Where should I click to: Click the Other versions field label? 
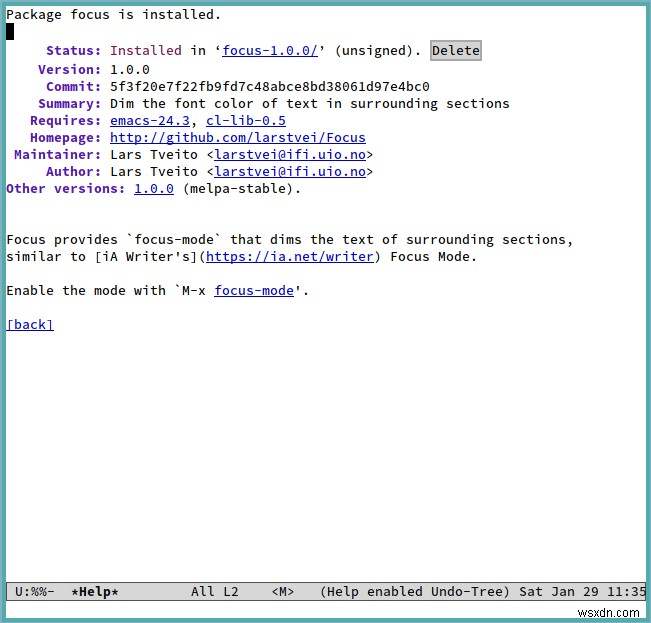(x=66, y=189)
